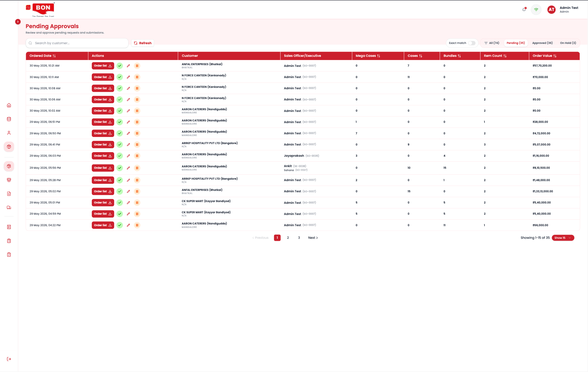Approve the 30 May 10:21 AM order
The image size is (588, 372).
point(120,66)
